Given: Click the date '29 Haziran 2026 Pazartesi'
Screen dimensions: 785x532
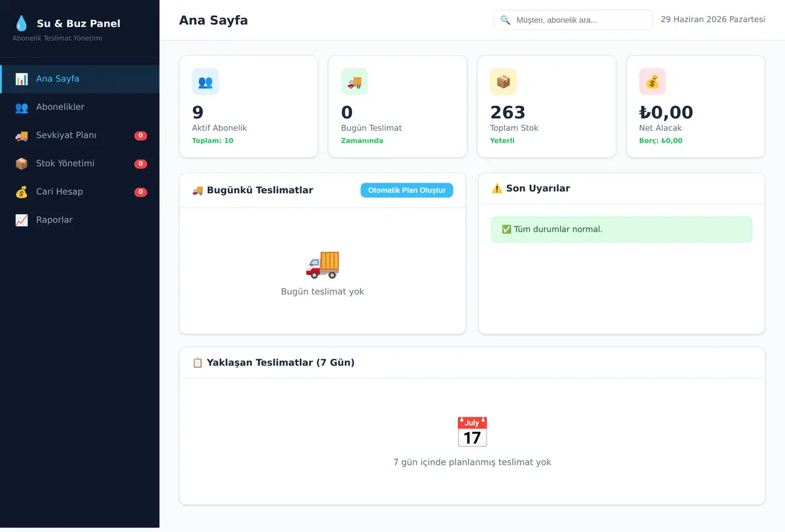Looking at the screenshot, I should coord(713,20).
